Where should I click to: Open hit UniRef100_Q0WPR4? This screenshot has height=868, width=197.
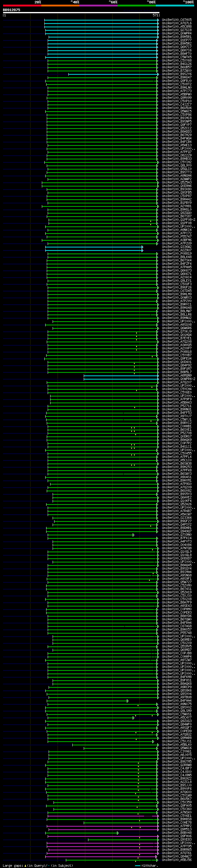click(177, 33)
